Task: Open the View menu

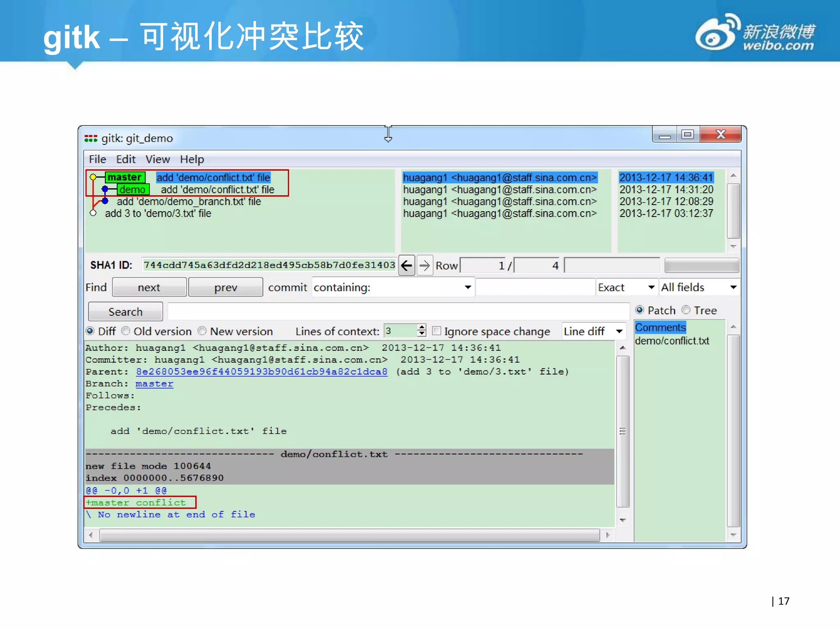Action: [157, 159]
